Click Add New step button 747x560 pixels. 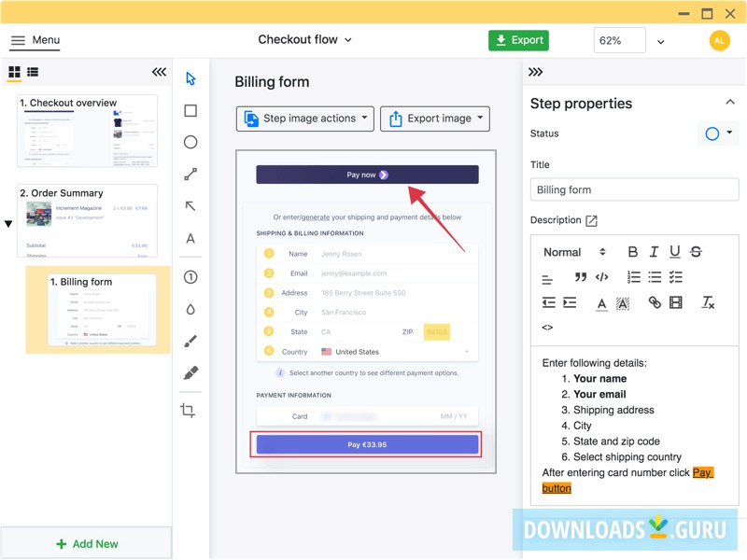pyautogui.click(x=86, y=543)
